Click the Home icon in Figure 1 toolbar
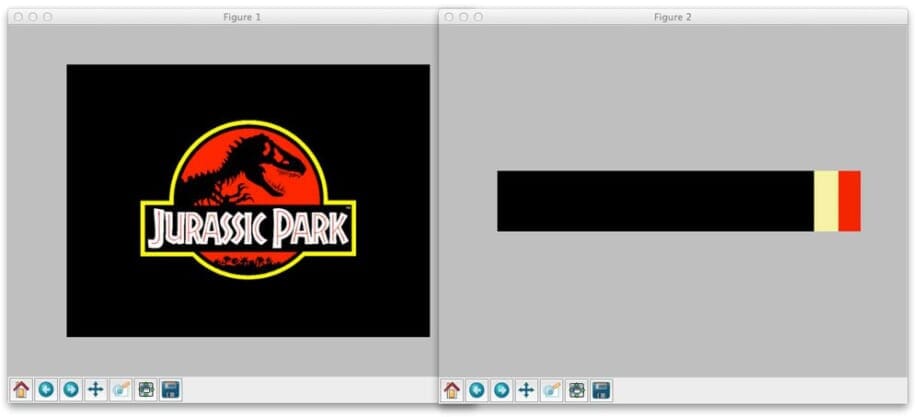Screen dimensions: 920x417 pos(21,390)
